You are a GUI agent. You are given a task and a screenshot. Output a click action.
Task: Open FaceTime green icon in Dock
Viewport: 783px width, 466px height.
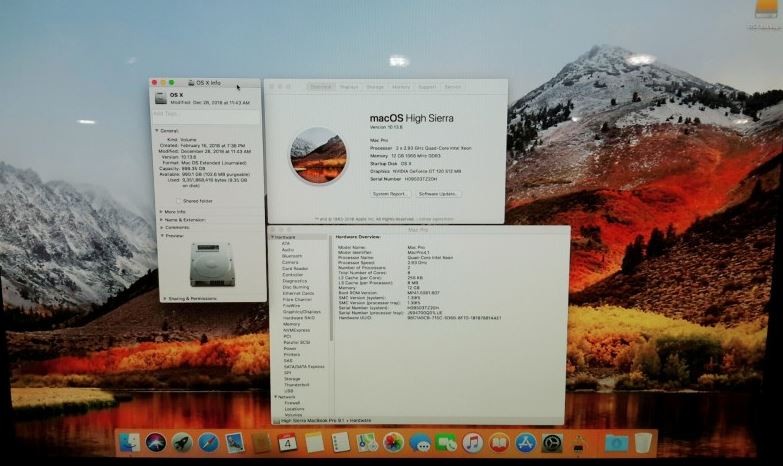pos(446,443)
